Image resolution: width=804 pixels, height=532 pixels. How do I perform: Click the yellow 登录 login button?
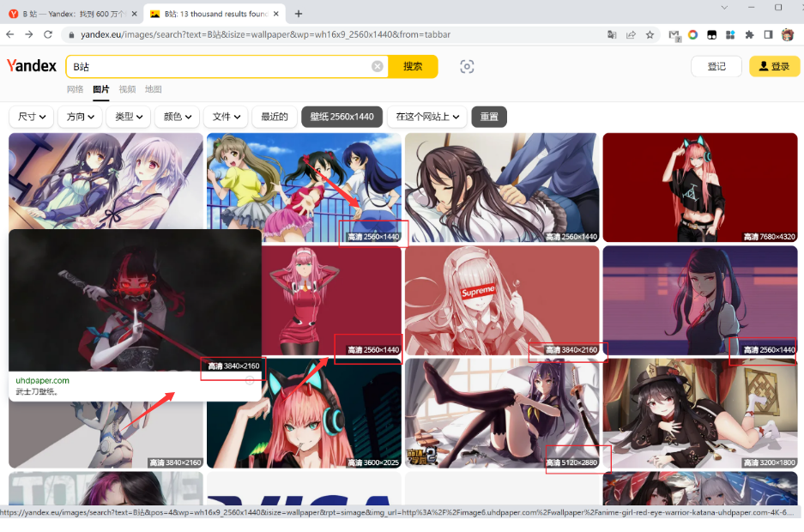point(774,67)
